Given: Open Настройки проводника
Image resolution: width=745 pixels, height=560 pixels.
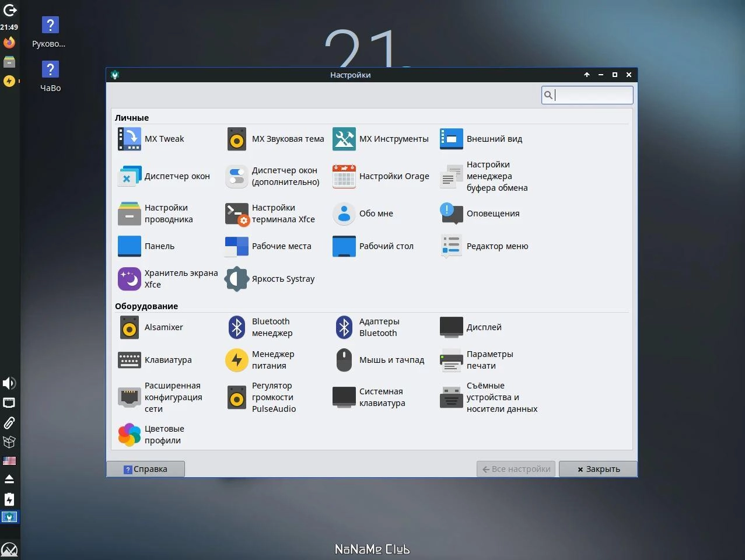Looking at the screenshot, I should point(156,213).
